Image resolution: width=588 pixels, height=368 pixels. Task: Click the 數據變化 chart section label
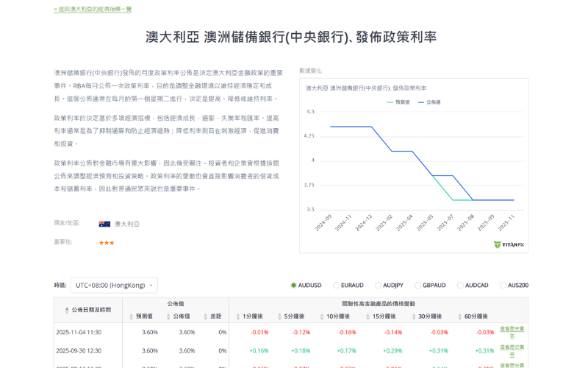pos(310,71)
